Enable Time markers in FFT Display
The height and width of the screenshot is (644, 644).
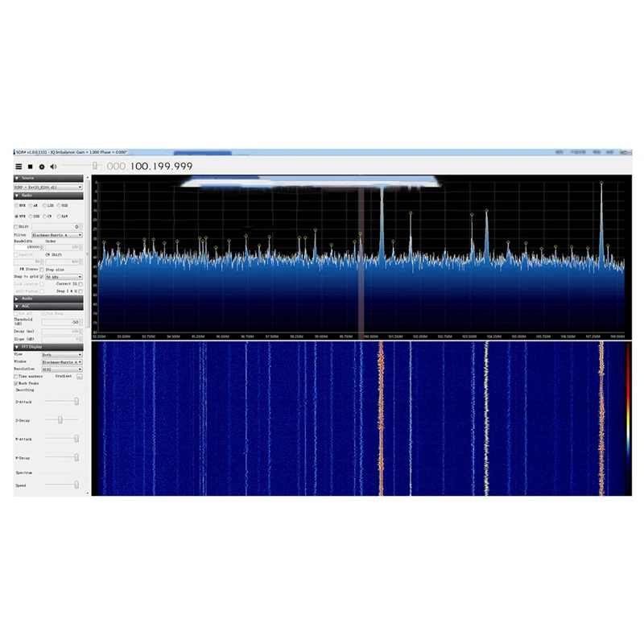15,377
